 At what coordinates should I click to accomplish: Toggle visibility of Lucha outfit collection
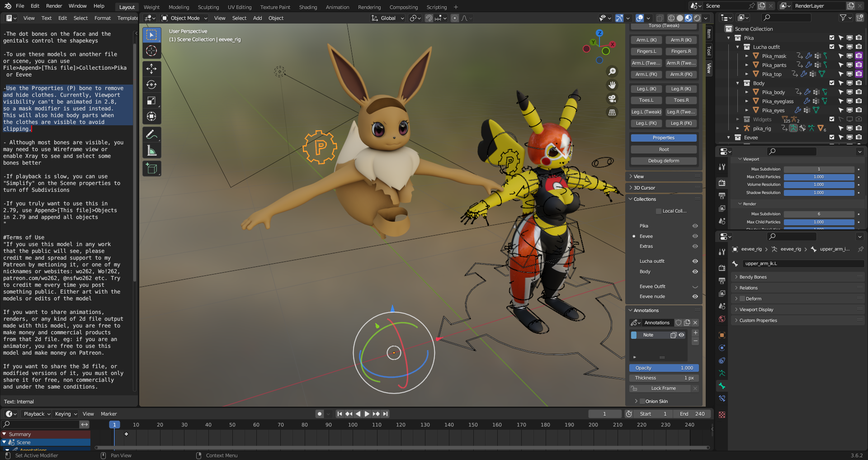coord(695,261)
